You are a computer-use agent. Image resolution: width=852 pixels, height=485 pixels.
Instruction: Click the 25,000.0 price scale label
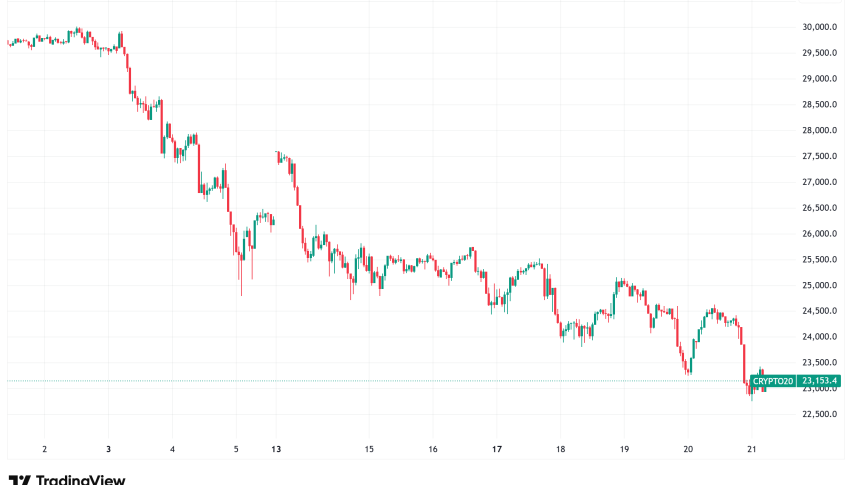[x=819, y=286]
